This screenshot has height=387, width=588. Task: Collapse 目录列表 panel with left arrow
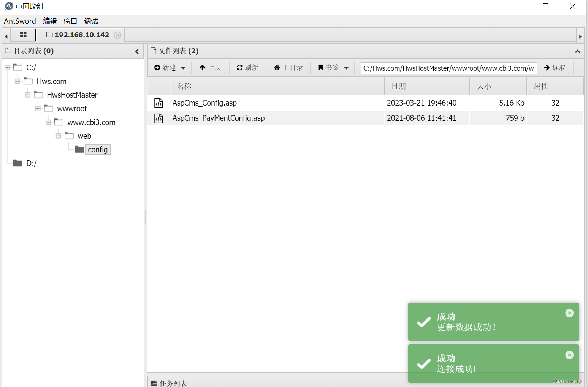(x=137, y=51)
